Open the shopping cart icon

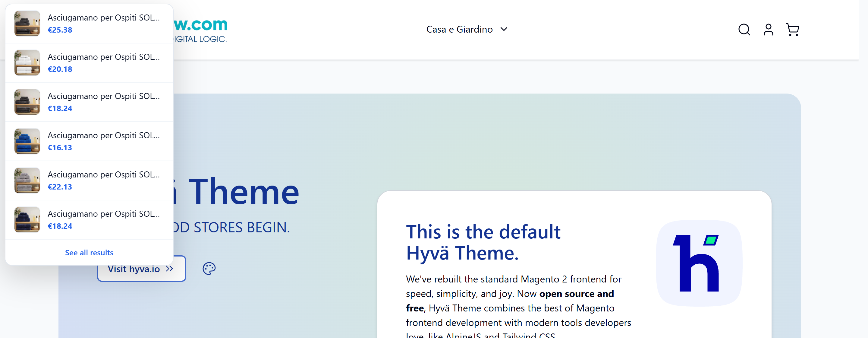pyautogui.click(x=793, y=30)
